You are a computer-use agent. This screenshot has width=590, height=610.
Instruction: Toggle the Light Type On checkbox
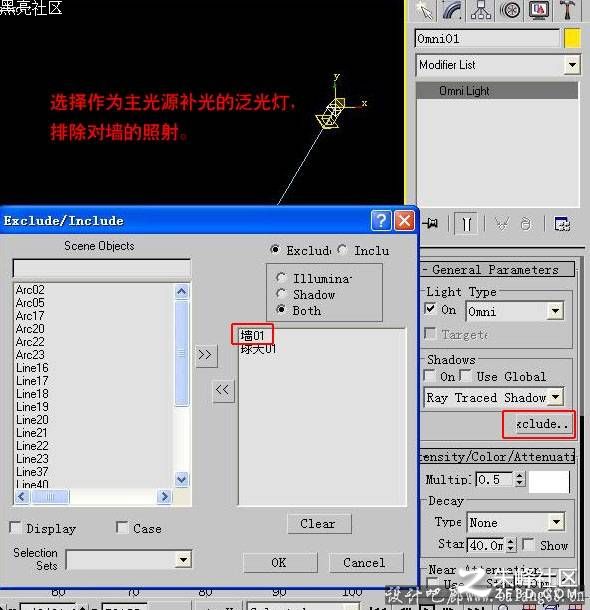point(430,309)
